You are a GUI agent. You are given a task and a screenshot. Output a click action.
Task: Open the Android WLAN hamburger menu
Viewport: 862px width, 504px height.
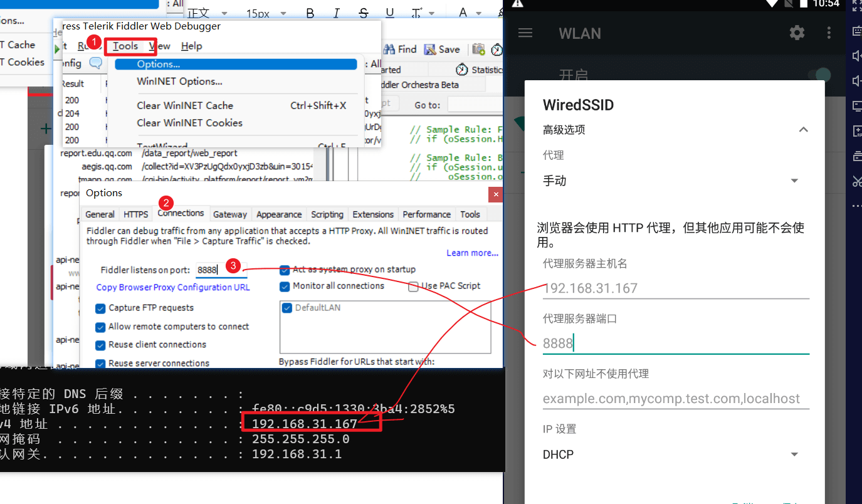(x=525, y=33)
